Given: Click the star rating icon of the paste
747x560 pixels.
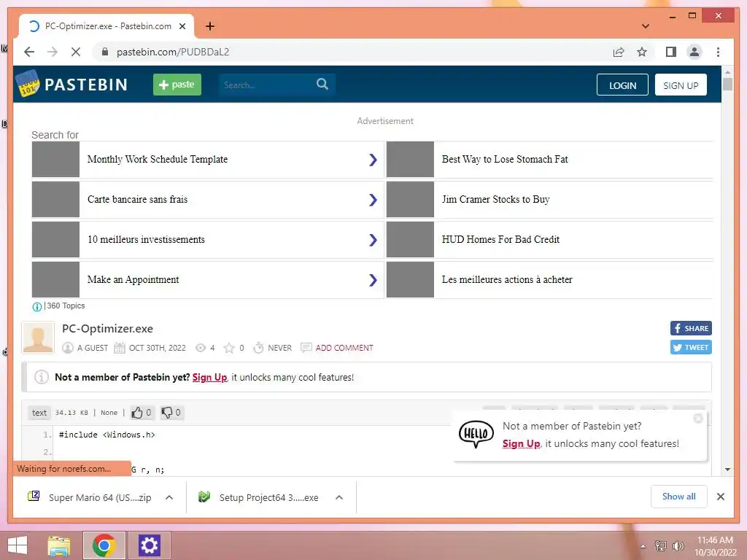Looking at the screenshot, I should [229, 348].
